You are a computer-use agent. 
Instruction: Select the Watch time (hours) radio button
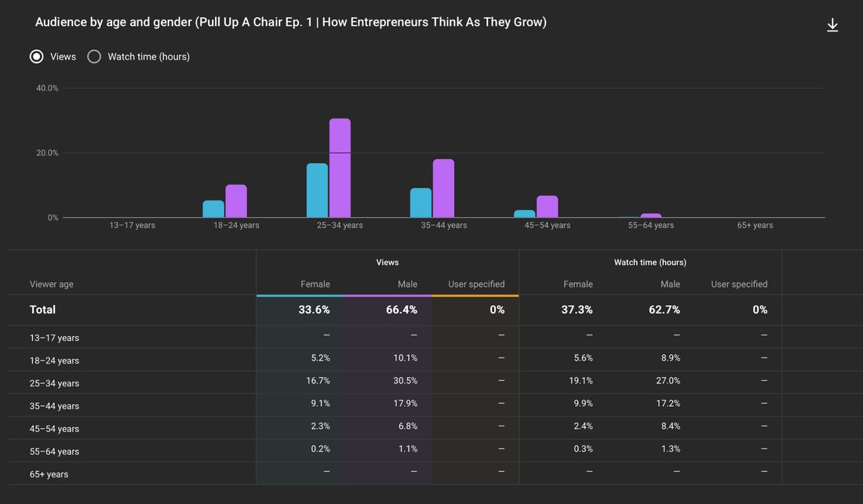point(94,56)
